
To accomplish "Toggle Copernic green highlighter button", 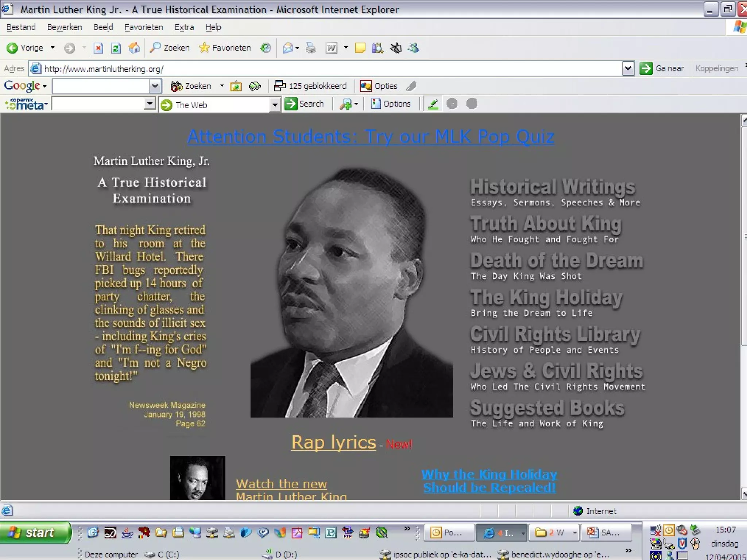I will 433,104.
